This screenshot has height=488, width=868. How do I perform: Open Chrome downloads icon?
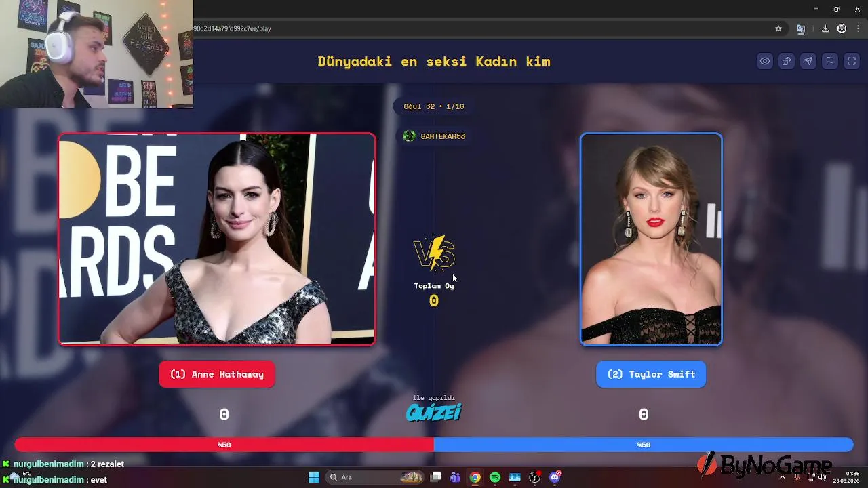pyautogui.click(x=825, y=28)
